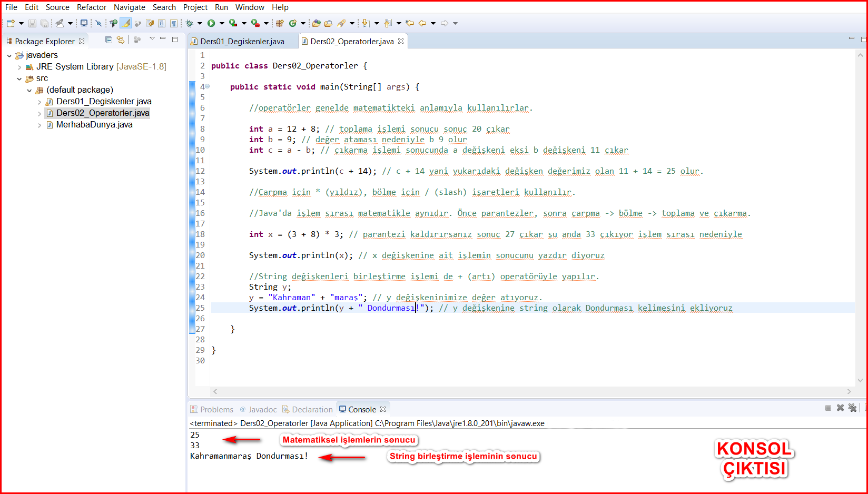
Task: Switch to the Problems tab
Action: click(212, 409)
